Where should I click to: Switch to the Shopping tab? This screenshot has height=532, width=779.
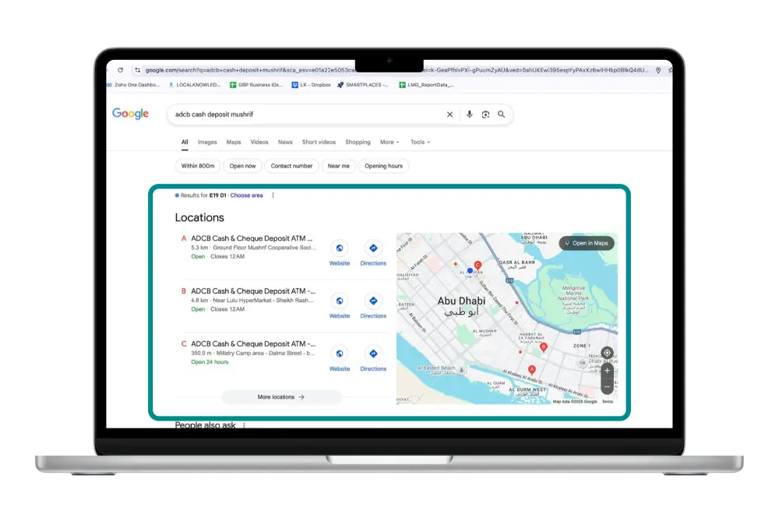358,142
